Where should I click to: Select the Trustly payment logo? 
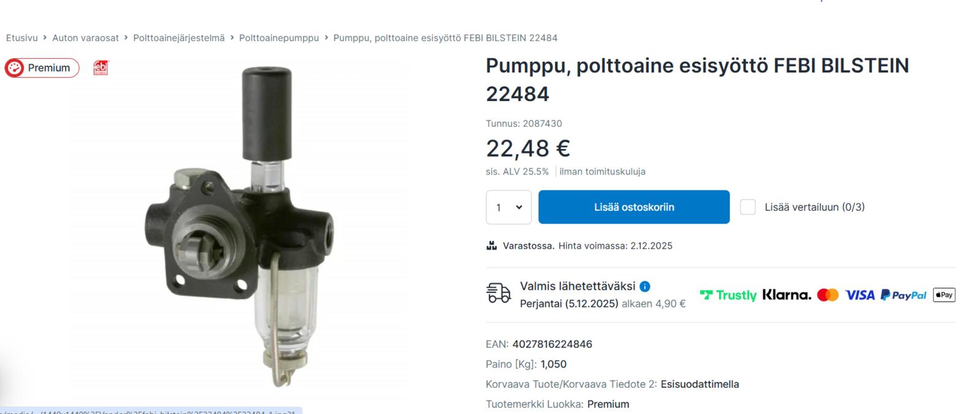[728, 295]
